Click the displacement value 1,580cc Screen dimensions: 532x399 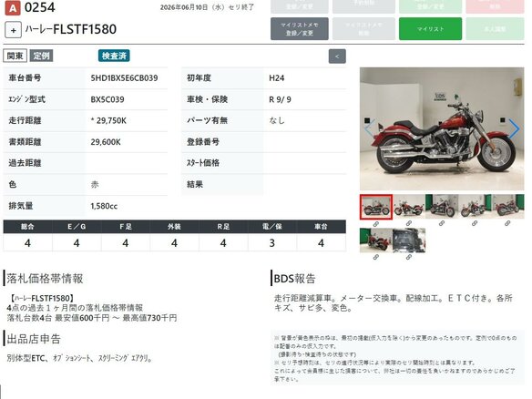[104, 206]
